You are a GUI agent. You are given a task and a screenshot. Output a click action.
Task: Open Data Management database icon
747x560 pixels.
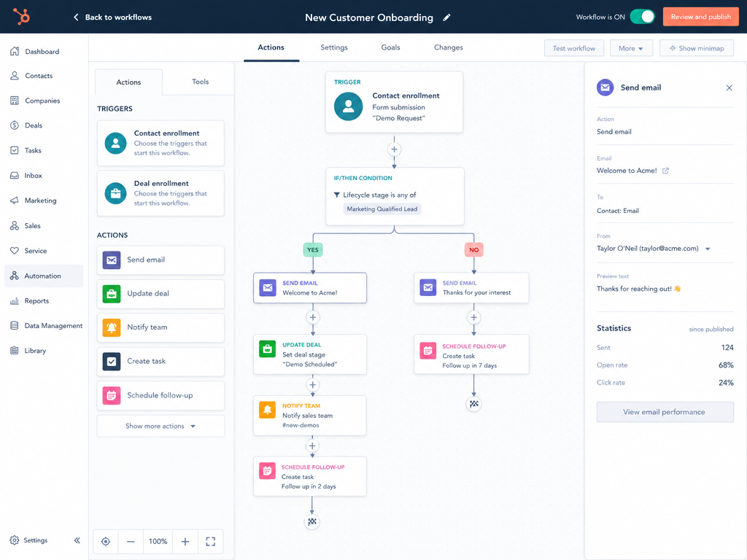pyautogui.click(x=15, y=326)
